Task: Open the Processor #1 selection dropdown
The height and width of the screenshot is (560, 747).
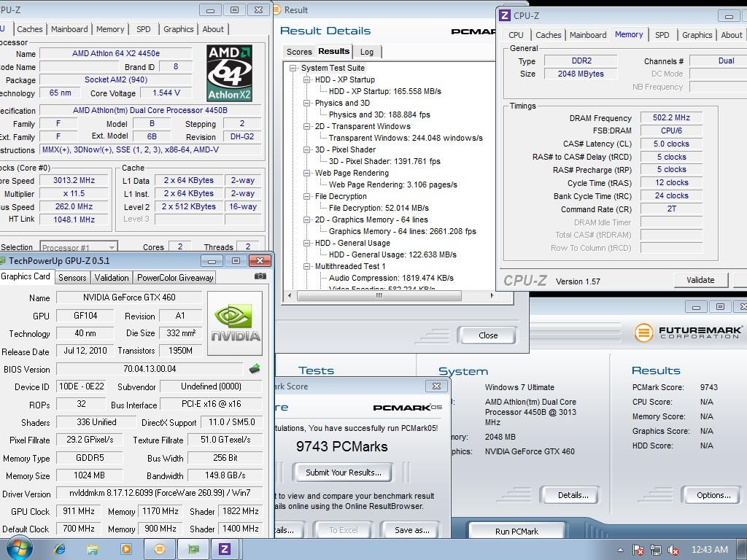Action: (x=79, y=246)
